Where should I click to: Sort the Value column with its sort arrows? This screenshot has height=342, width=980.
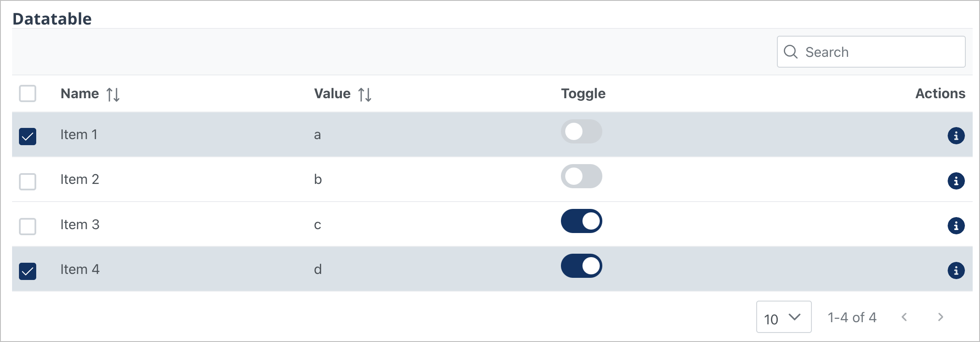click(364, 94)
